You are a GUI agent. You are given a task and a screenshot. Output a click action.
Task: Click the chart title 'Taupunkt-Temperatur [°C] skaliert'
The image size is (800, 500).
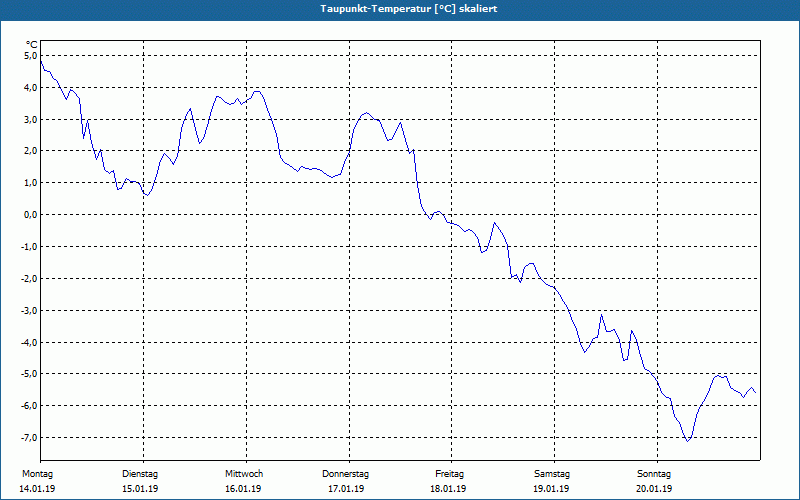tap(409, 9)
